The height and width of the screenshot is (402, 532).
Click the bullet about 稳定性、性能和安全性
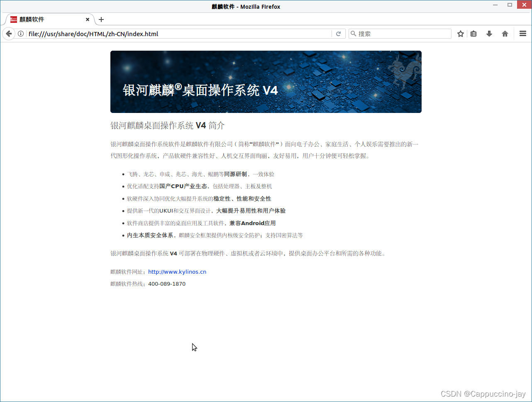click(x=199, y=199)
